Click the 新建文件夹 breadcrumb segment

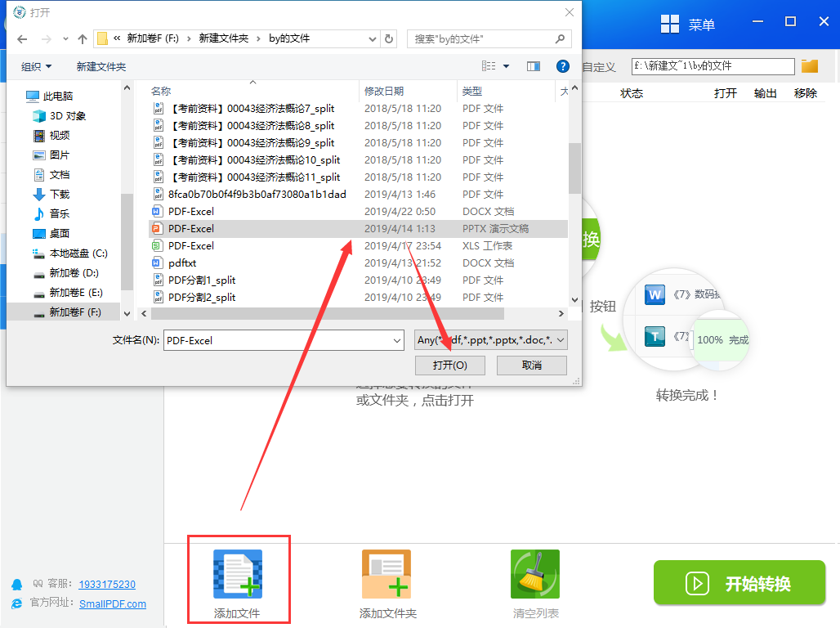(x=224, y=38)
